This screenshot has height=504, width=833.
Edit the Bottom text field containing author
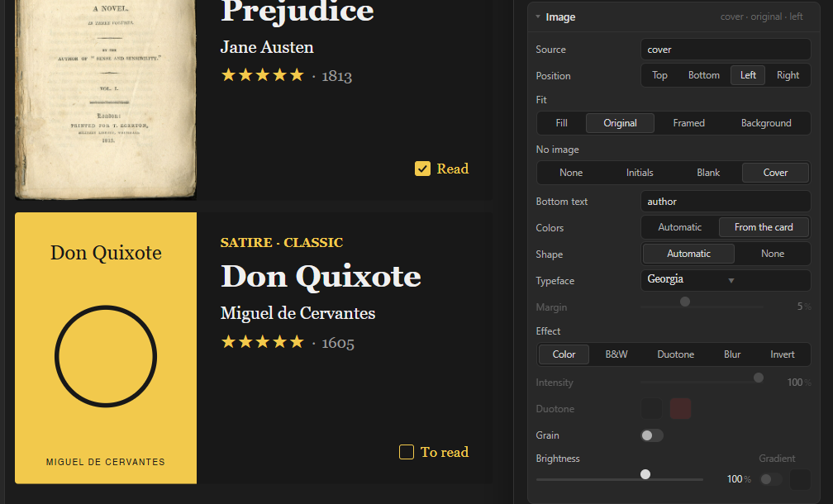coord(726,202)
